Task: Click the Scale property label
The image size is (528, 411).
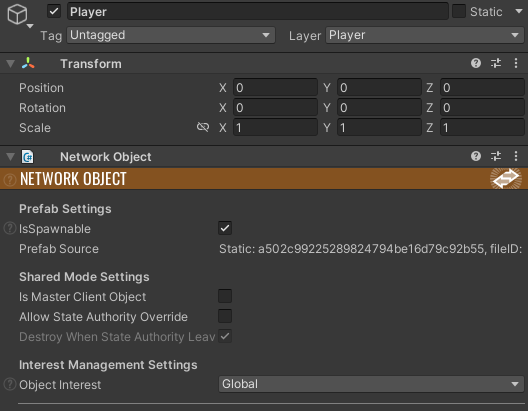Action: pos(35,128)
